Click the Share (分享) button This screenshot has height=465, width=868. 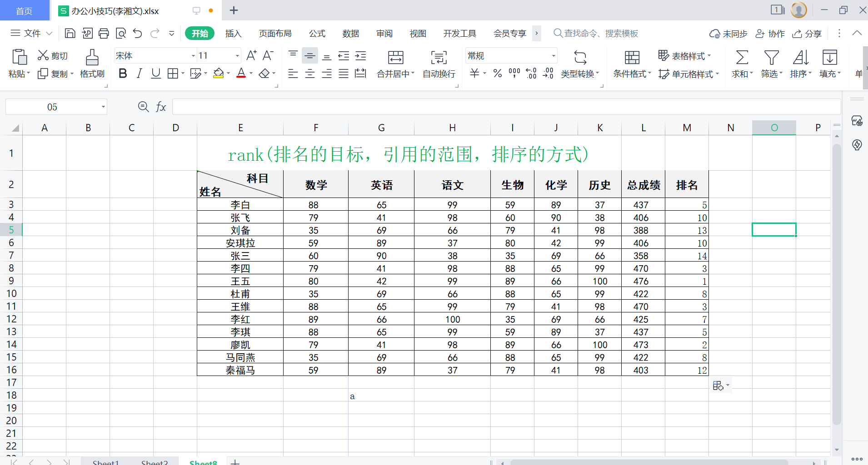(x=807, y=34)
